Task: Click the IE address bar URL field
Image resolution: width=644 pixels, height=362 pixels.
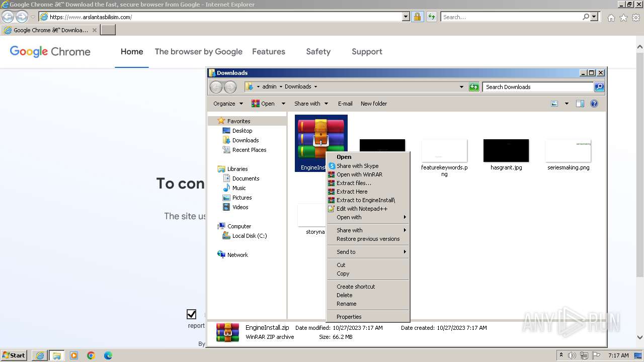Action: tap(220, 17)
